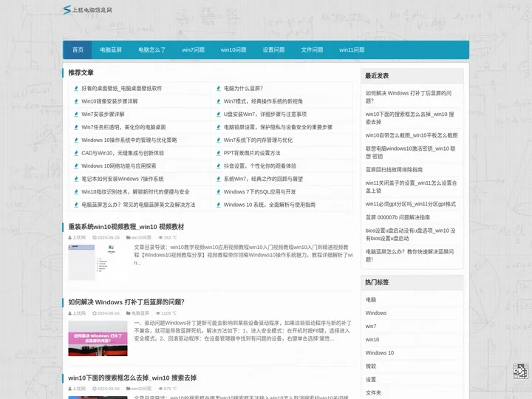Open Win10指纹识别技术 article link
The image size is (532, 399).
135,191
